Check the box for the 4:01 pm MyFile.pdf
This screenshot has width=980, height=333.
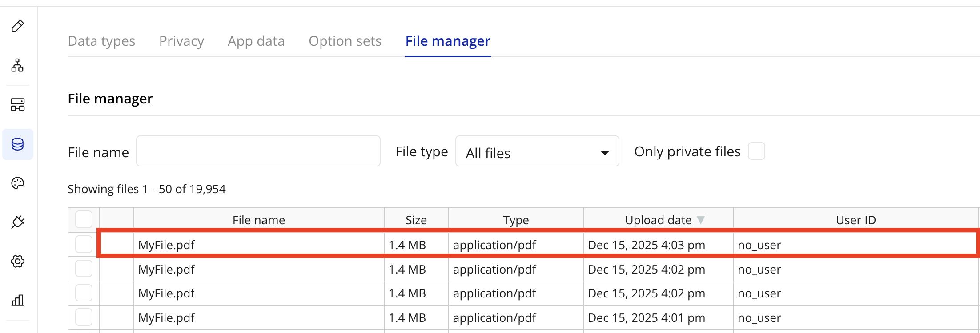(x=84, y=317)
